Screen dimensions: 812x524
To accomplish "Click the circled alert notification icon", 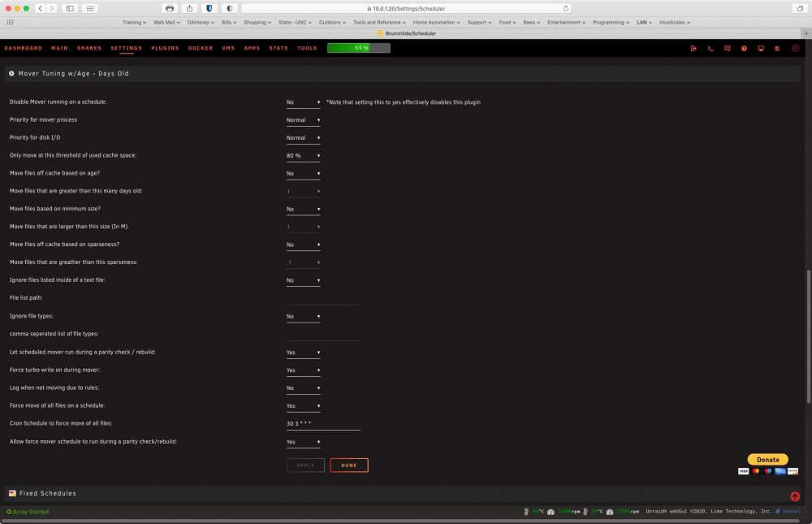I will [796, 48].
